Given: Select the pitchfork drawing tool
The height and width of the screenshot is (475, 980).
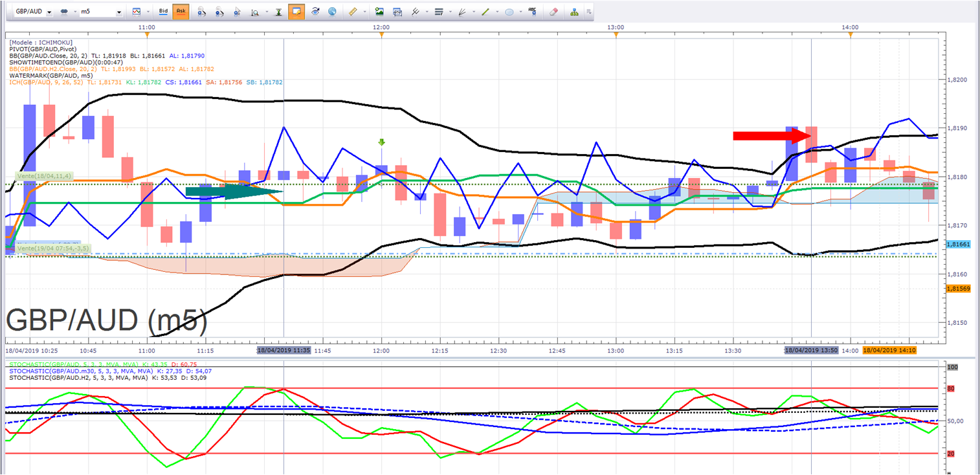Looking at the screenshot, I should click(x=415, y=12).
